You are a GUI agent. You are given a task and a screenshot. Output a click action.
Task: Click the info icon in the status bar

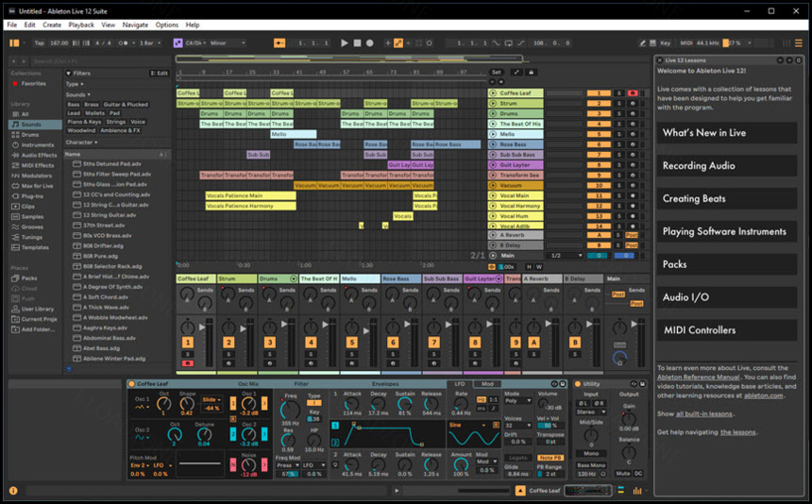tap(13, 490)
